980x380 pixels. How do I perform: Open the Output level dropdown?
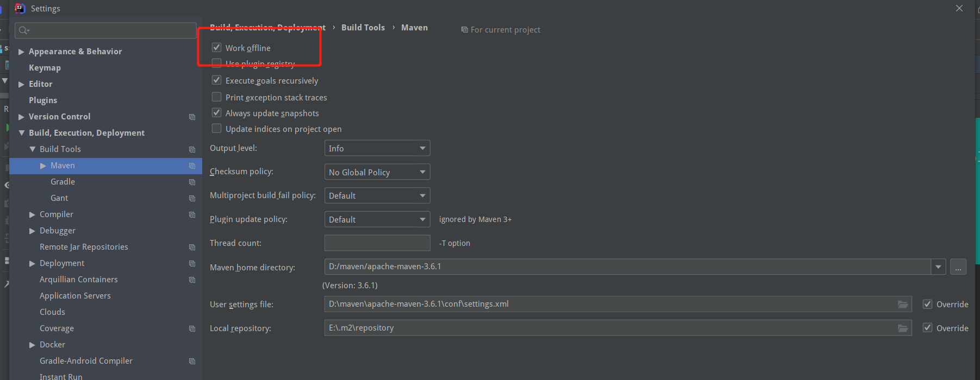(377, 148)
